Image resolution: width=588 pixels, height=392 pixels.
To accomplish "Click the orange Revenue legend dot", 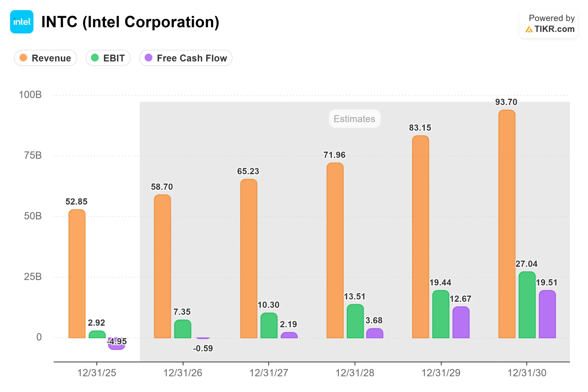I will 23,58.
